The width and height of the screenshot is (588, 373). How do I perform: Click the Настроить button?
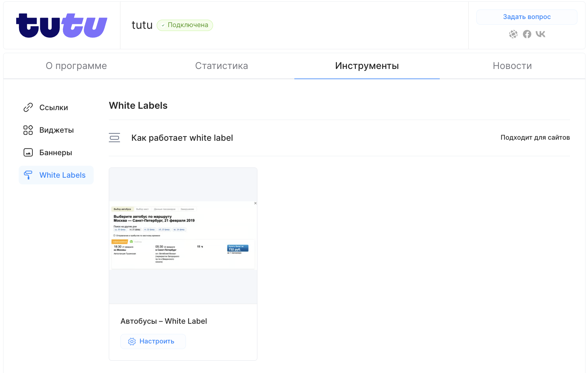click(x=153, y=341)
